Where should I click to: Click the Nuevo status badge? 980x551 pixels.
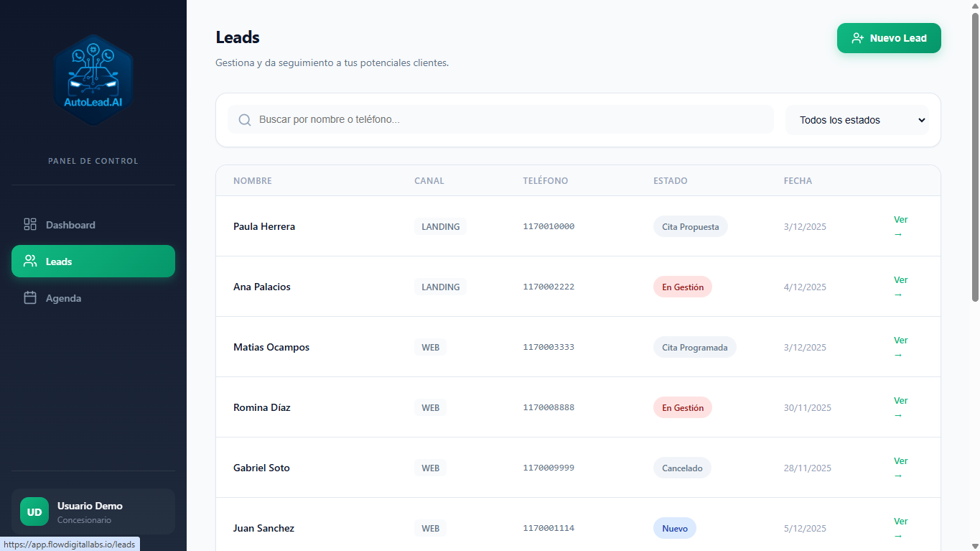675,528
